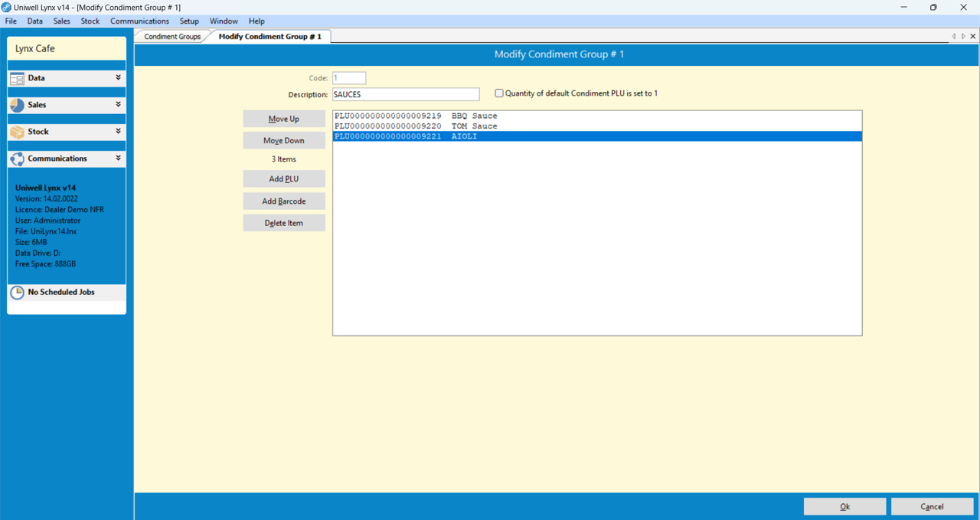Click the Code input field
Viewport: 980px width, 520px height.
[349, 78]
